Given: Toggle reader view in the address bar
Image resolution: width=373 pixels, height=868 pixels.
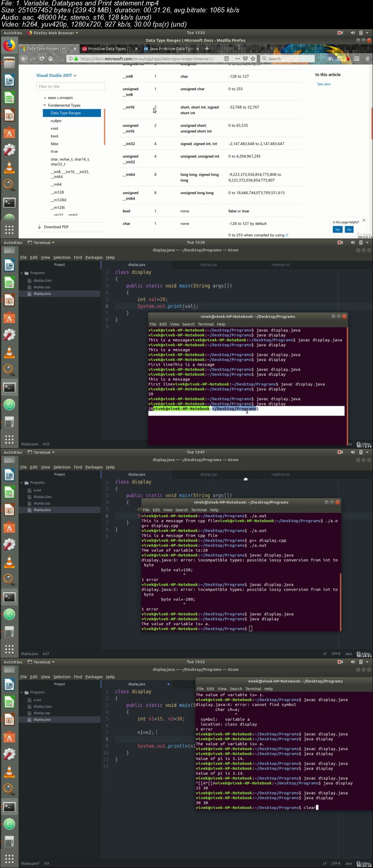Looking at the screenshot, I should pyautogui.click(x=227, y=58).
